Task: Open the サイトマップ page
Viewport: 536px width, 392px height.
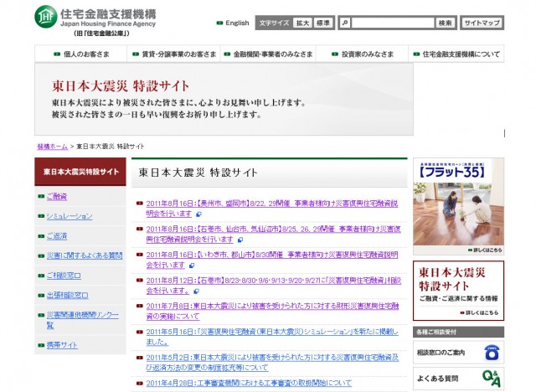Action: coord(482,23)
